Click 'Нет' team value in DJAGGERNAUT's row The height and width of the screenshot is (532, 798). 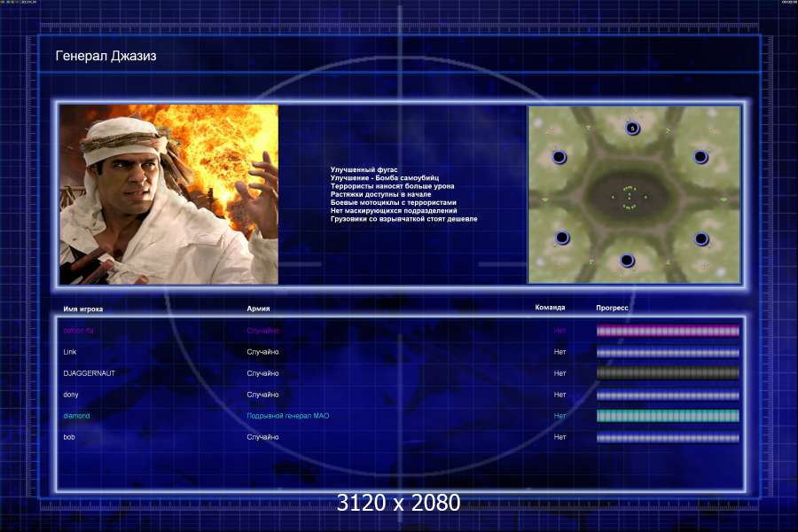coord(559,373)
